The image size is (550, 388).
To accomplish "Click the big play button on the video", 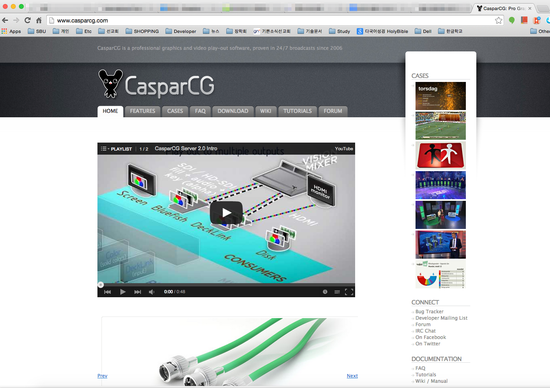I will coord(226,213).
